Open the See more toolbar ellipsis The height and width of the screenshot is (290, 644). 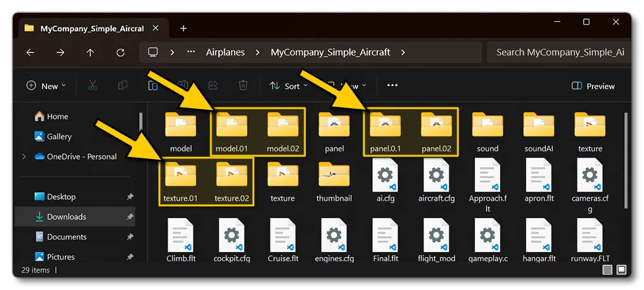pyautogui.click(x=392, y=86)
